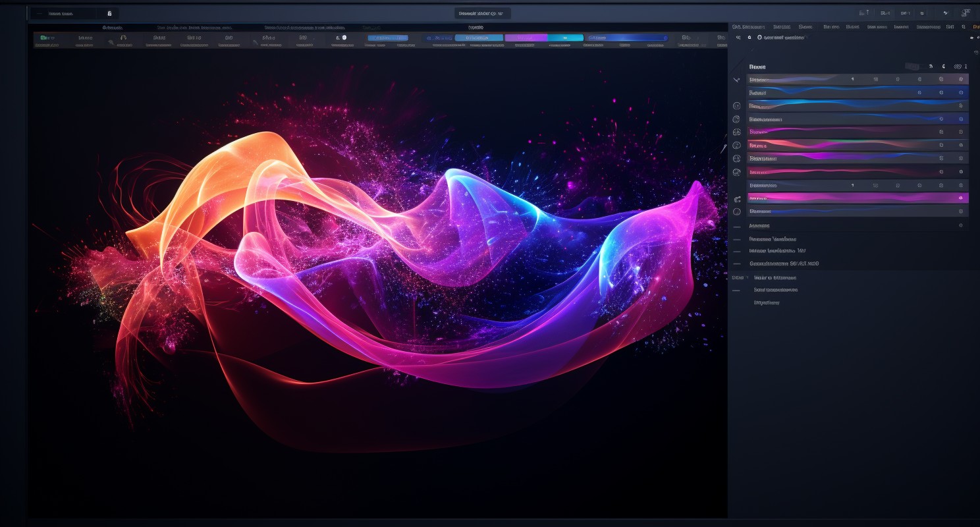Screen dimensions: 980x527
Task: Click circular icon left of cyan wave layer
Action: click(x=736, y=105)
